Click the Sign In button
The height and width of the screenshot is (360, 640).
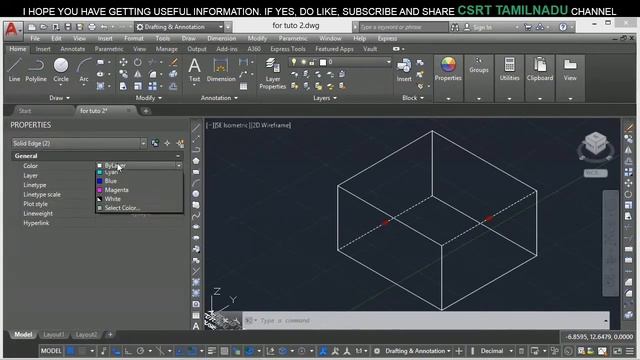482,27
